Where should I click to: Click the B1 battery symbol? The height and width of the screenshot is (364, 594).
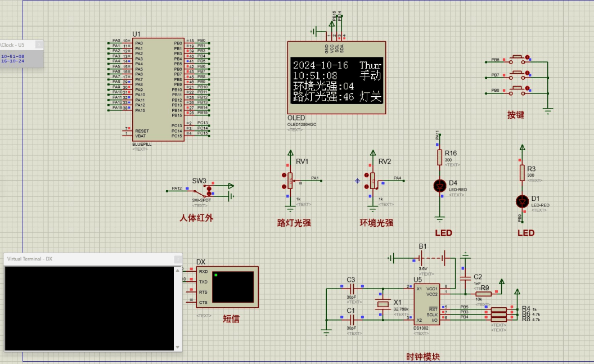433,258
